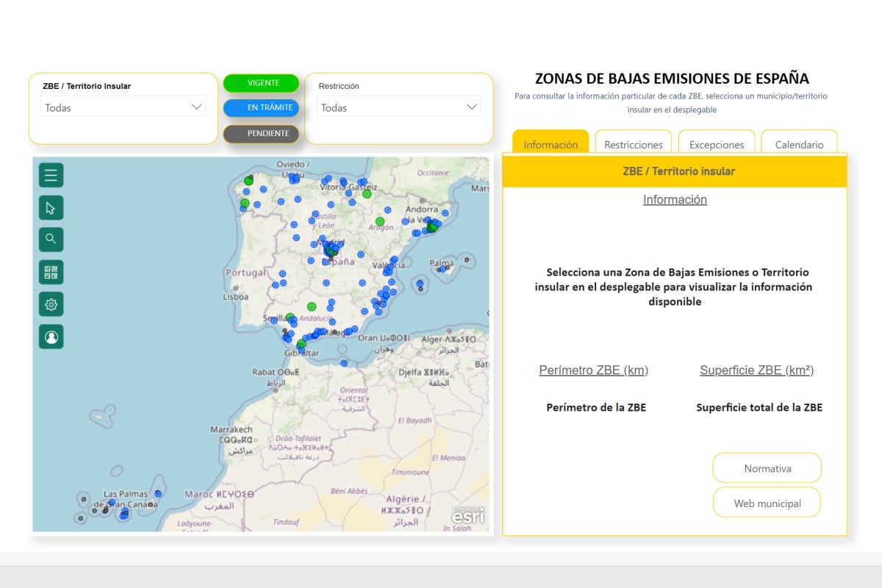882x588 pixels.
Task: Click the map search magnifier icon
Action: tap(51, 239)
